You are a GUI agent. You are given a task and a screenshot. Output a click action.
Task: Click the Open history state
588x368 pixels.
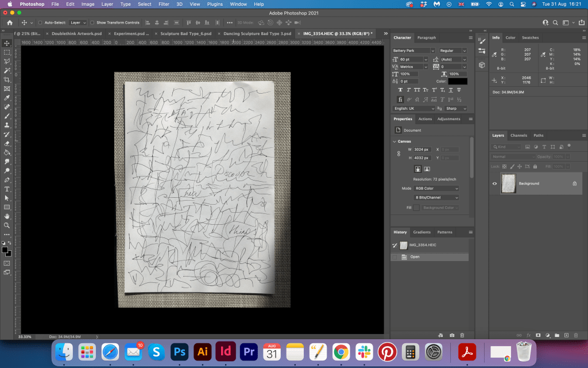[415, 257]
